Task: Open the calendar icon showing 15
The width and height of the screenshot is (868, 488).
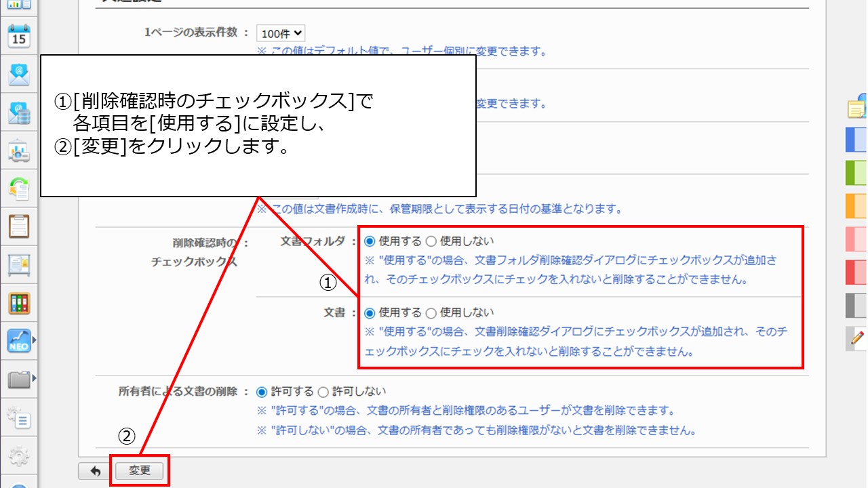Action: (x=19, y=36)
